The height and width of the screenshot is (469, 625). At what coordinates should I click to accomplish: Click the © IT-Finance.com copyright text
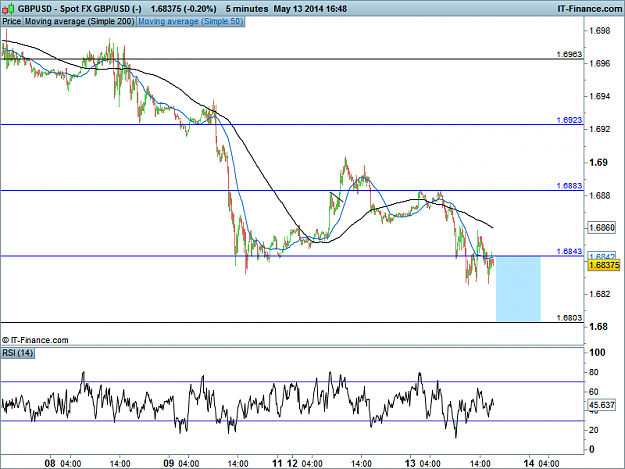tap(35, 340)
